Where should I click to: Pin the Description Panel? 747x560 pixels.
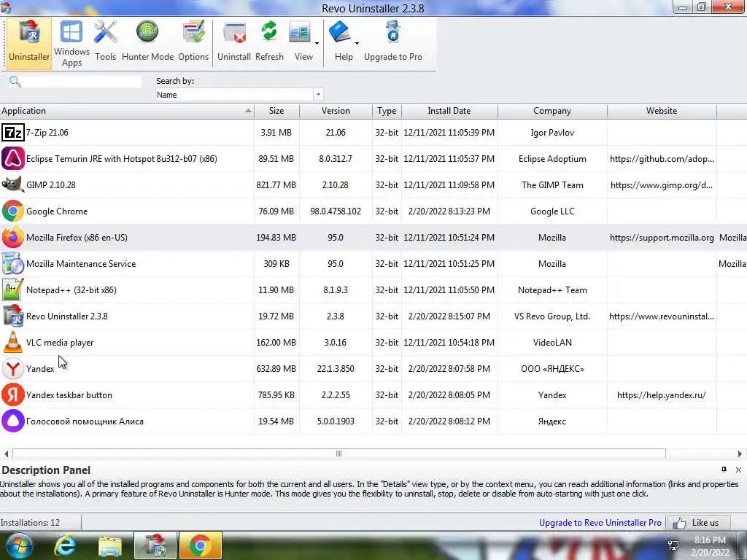coord(724,470)
